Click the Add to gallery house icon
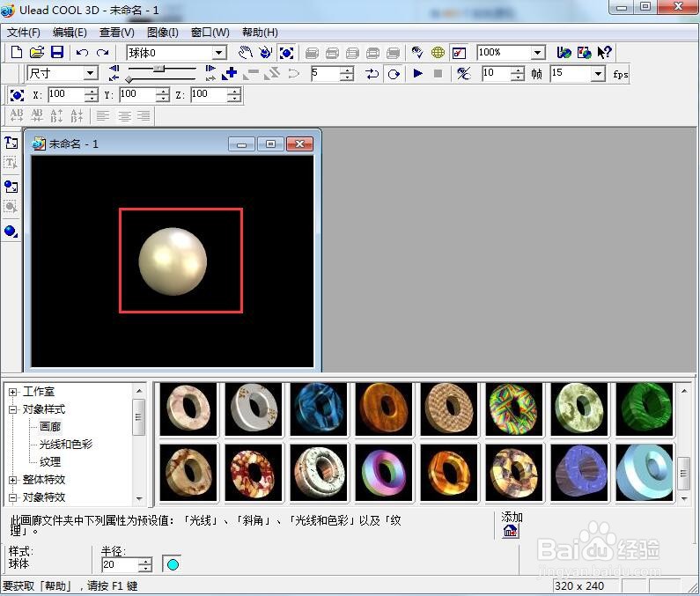The height and width of the screenshot is (596, 700). [x=511, y=531]
